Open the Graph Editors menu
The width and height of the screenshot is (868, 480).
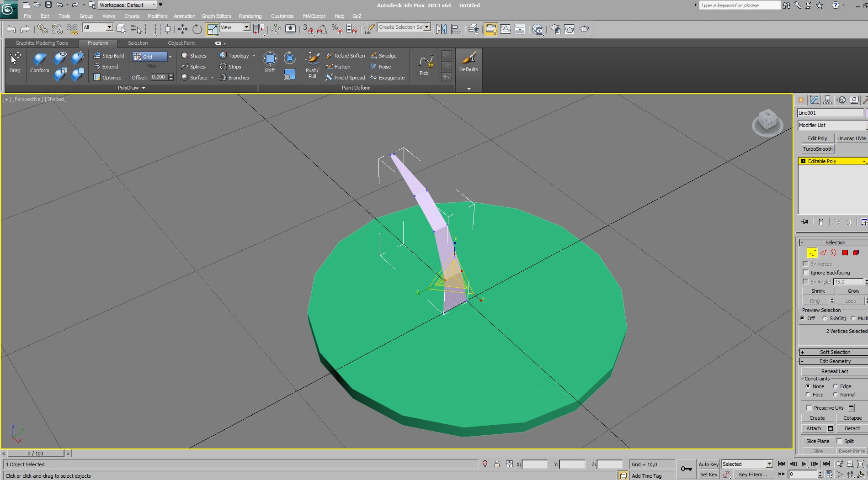coord(216,16)
